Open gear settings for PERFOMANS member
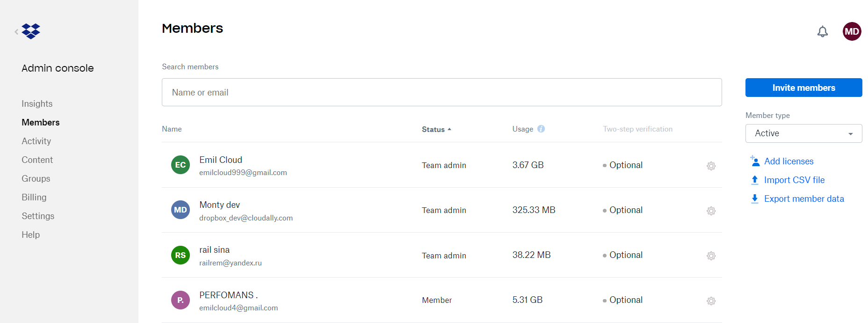 (x=711, y=301)
